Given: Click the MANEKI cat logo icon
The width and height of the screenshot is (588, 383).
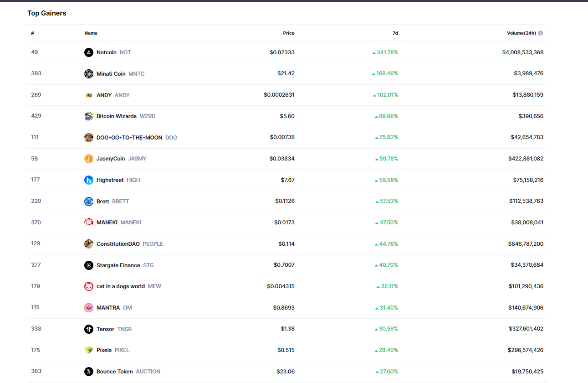Looking at the screenshot, I should pos(89,223).
